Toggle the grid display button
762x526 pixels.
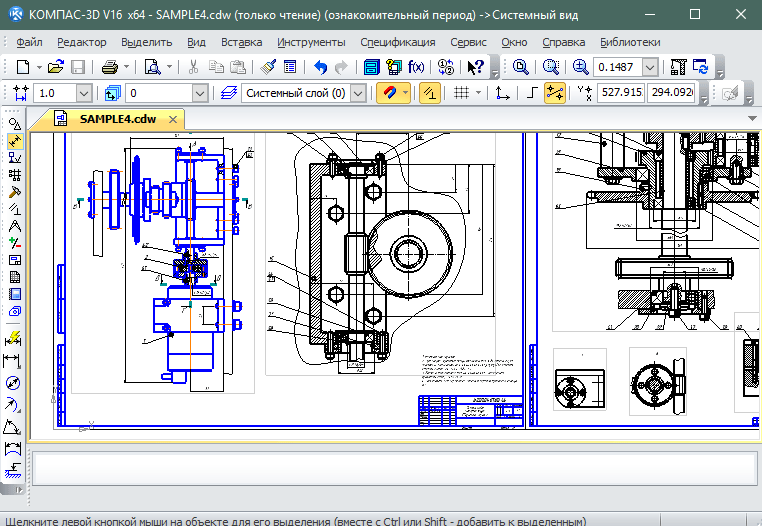click(461, 93)
